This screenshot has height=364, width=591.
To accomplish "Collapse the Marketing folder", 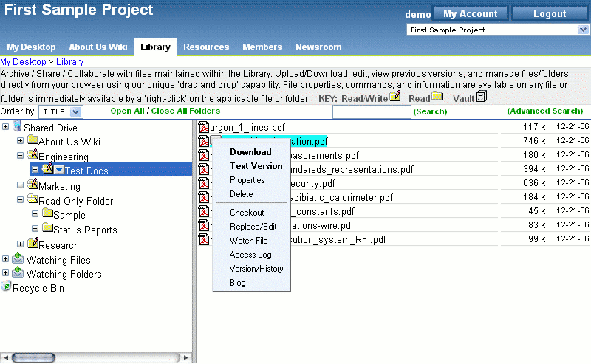I will pos(21,185).
